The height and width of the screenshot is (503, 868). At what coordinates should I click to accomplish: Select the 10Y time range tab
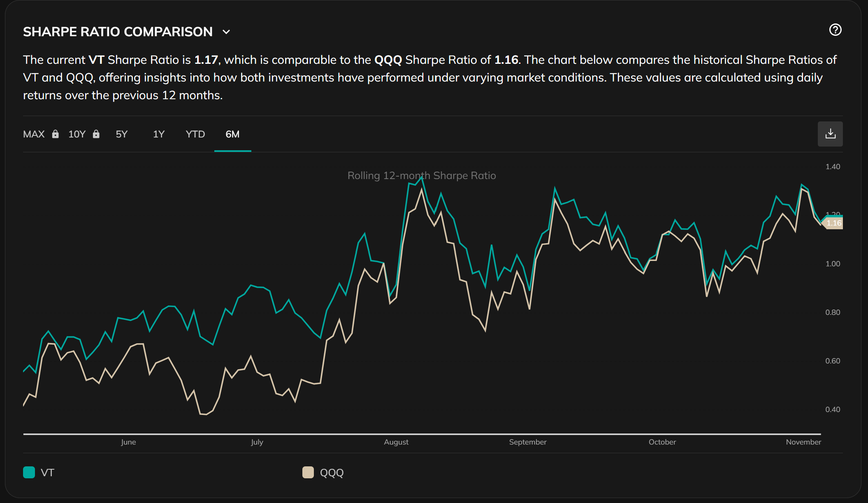(77, 134)
